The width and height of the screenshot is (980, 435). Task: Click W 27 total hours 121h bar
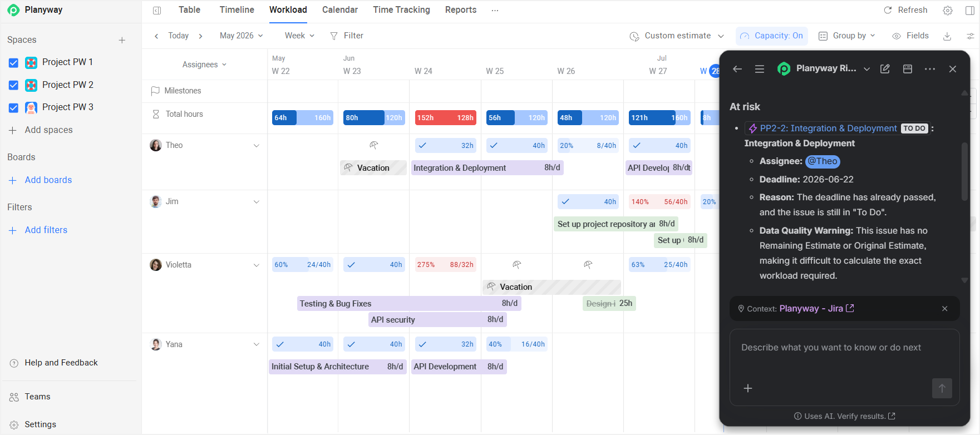click(x=659, y=117)
